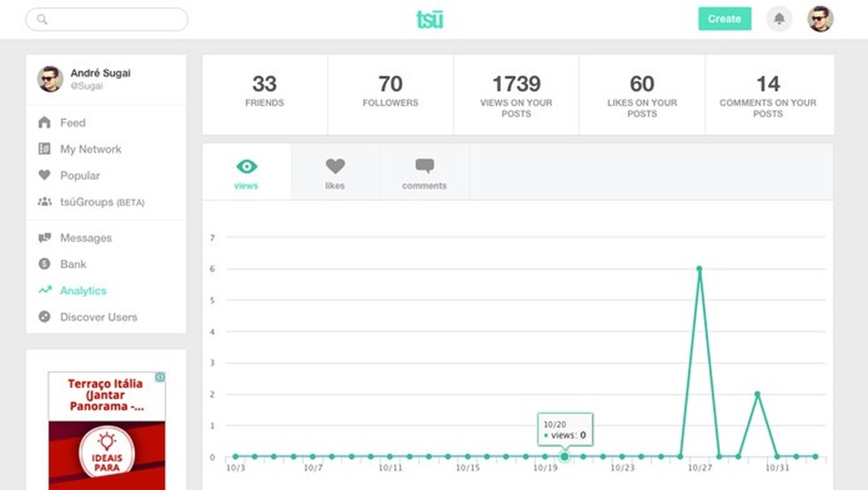This screenshot has height=490, width=868.
Task: Click the 10/27 peak data point
Action: (700, 269)
